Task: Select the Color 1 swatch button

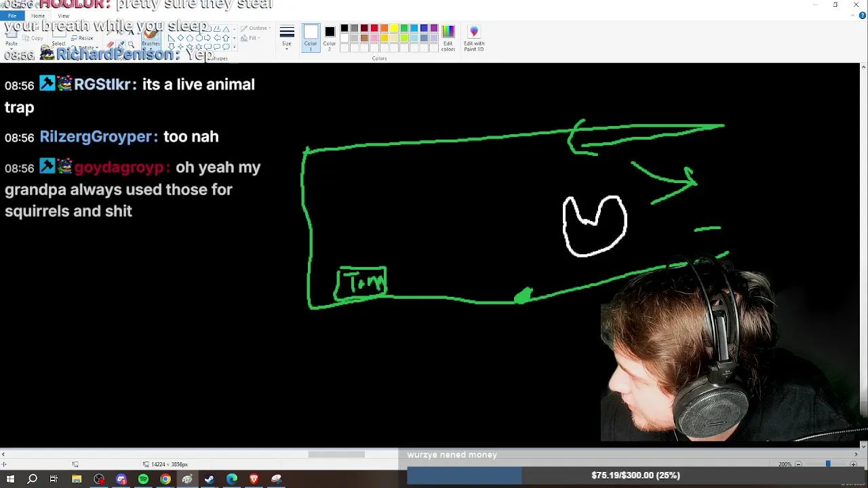Action: (311, 38)
